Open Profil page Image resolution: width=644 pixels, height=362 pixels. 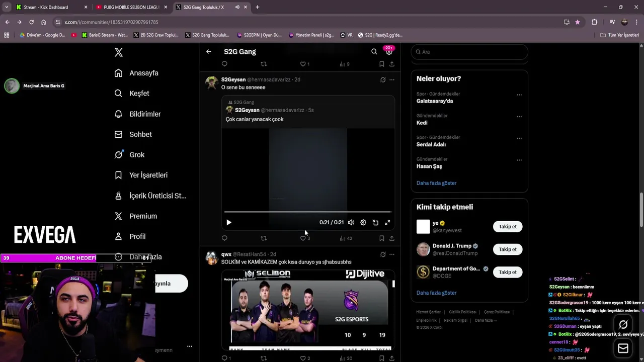(x=130, y=236)
